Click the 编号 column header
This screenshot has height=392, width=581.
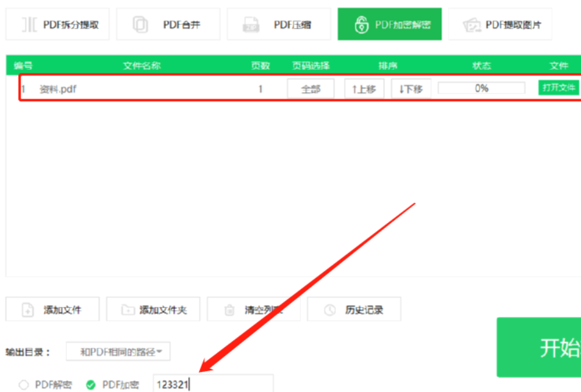[x=23, y=65]
